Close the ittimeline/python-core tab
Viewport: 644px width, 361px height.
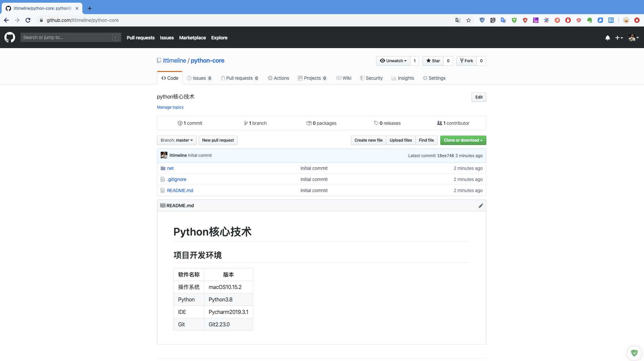77,8
